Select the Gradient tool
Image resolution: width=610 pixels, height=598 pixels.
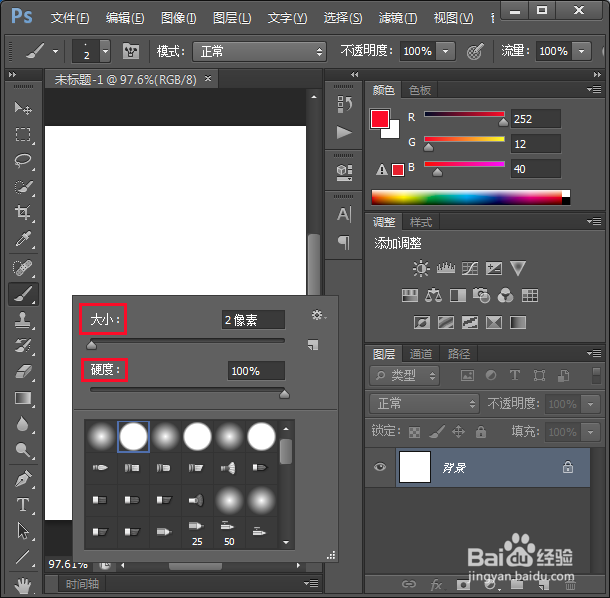click(23, 398)
